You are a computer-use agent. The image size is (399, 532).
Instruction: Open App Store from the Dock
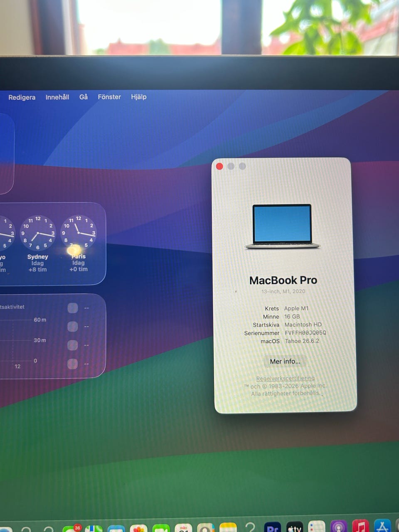(382, 526)
